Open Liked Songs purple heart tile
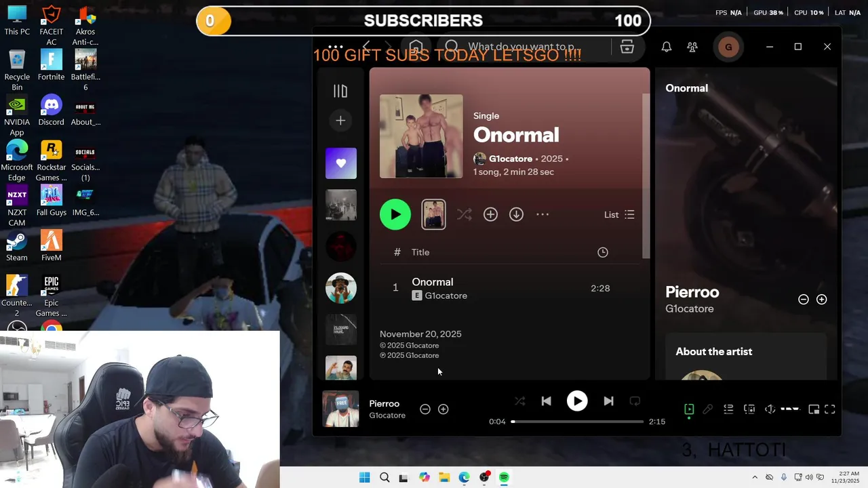Viewport: 868px width, 488px height. tap(341, 163)
